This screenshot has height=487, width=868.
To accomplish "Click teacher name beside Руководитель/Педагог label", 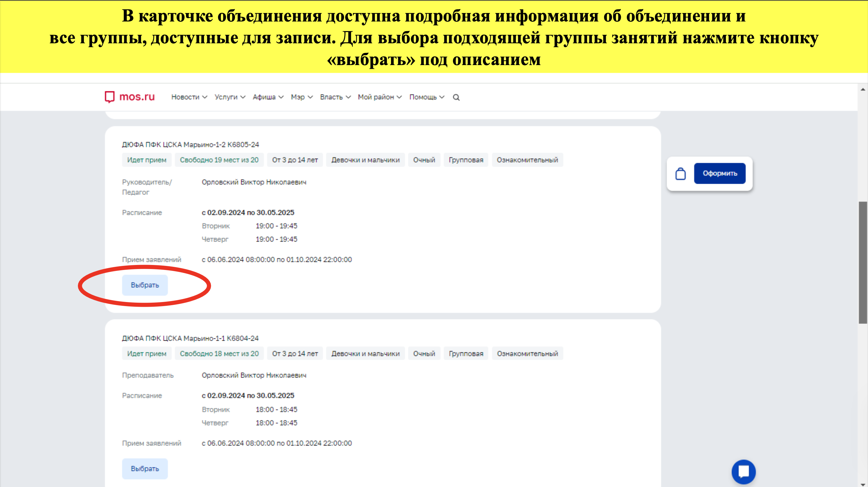I will pos(254,182).
